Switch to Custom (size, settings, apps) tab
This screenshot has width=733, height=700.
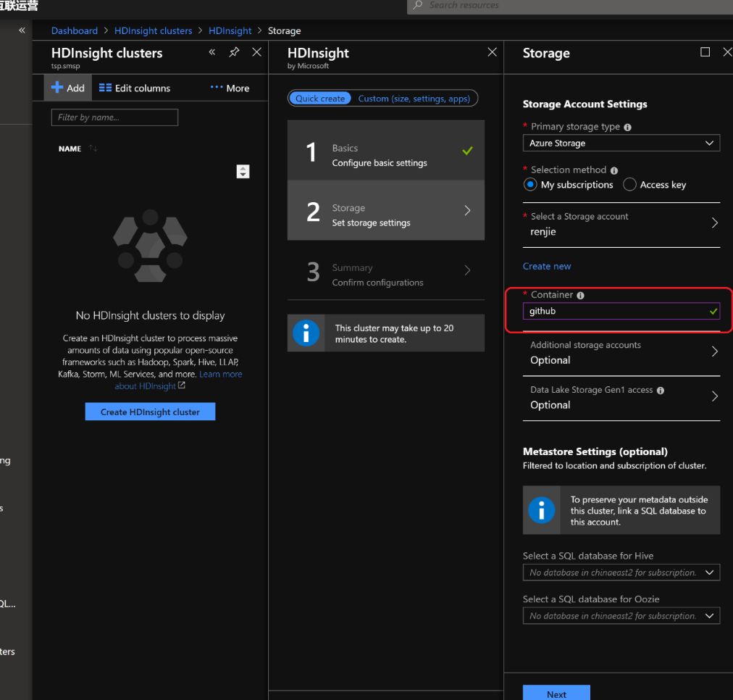(414, 99)
